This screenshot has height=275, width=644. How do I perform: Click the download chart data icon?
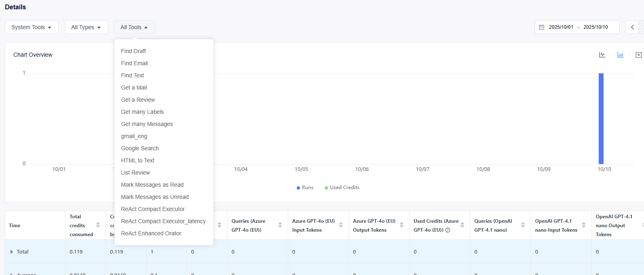point(638,55)
